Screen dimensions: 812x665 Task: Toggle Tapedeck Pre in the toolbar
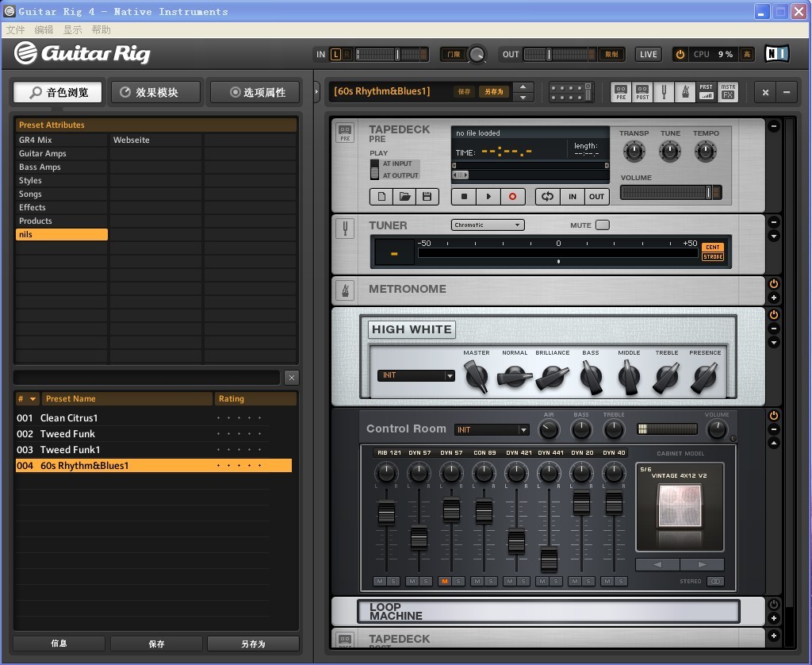pyautogui.click(x=621, y=92)
